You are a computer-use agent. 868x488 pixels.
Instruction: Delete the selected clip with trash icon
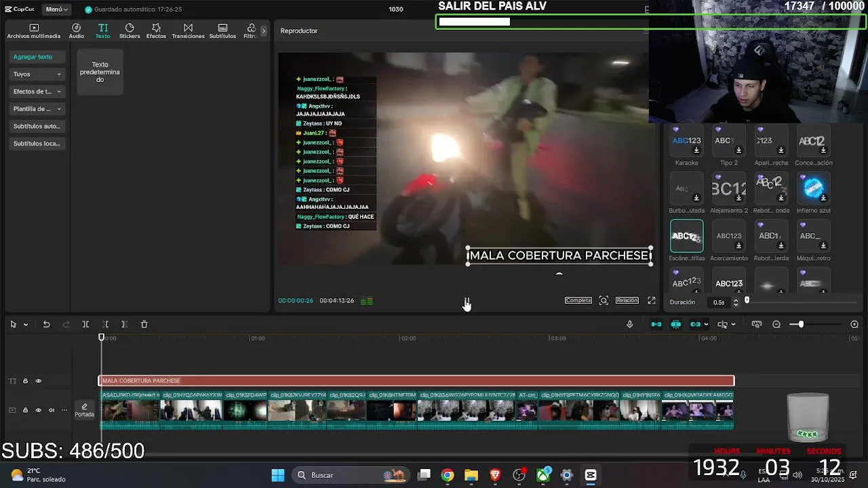click(144, 325)
